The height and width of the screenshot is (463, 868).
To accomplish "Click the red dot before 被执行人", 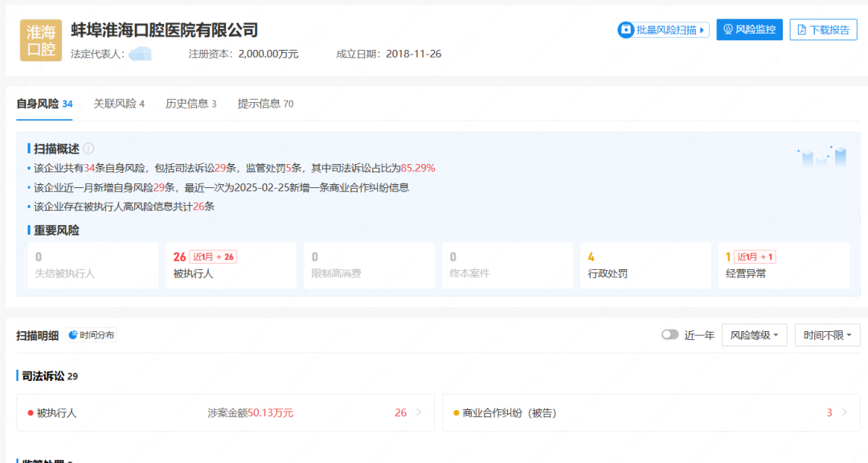I will (x=31, y=413).
